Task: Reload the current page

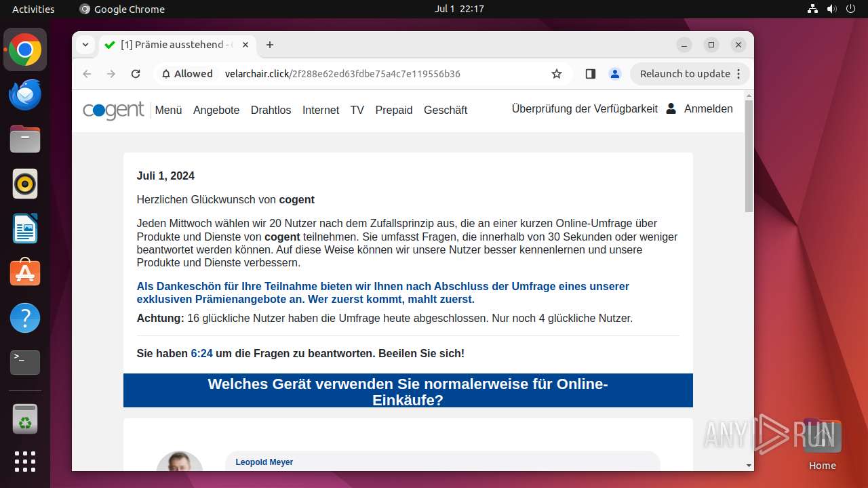Action: [x=136, y=74]
